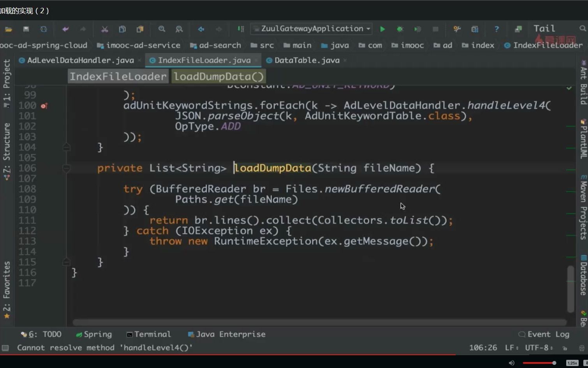Toggle the Database side panel
This screenshot has width=588, height=368.
point(583,275)
